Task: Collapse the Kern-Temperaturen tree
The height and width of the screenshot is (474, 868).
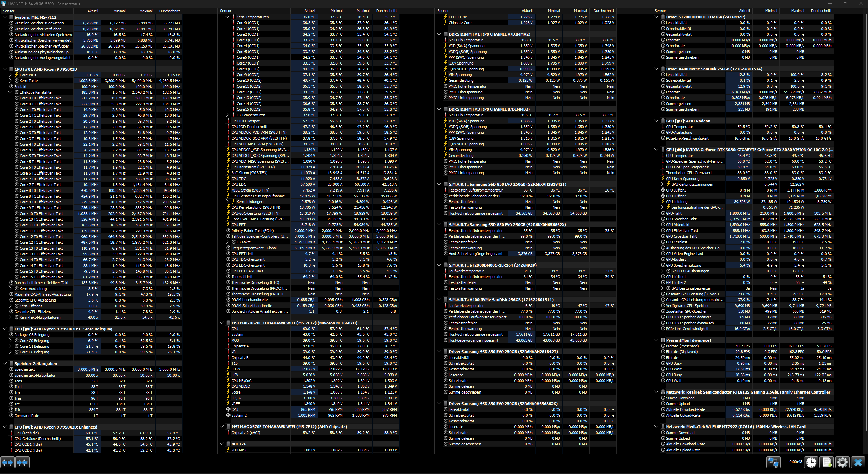Action: point(227,17)
